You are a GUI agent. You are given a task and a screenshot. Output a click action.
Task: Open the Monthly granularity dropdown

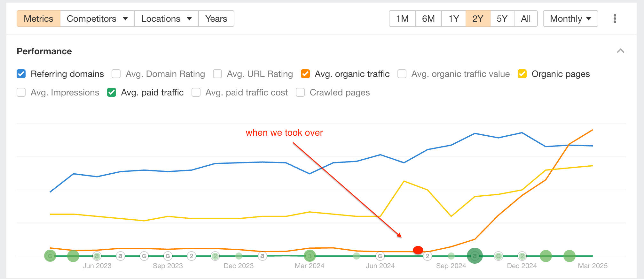click(x=570, y=19)
